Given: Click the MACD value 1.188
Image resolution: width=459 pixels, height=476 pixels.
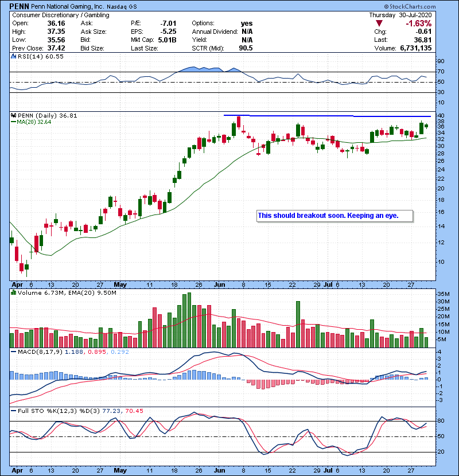Looking at the screenshot, I should [x=74, y=352].
